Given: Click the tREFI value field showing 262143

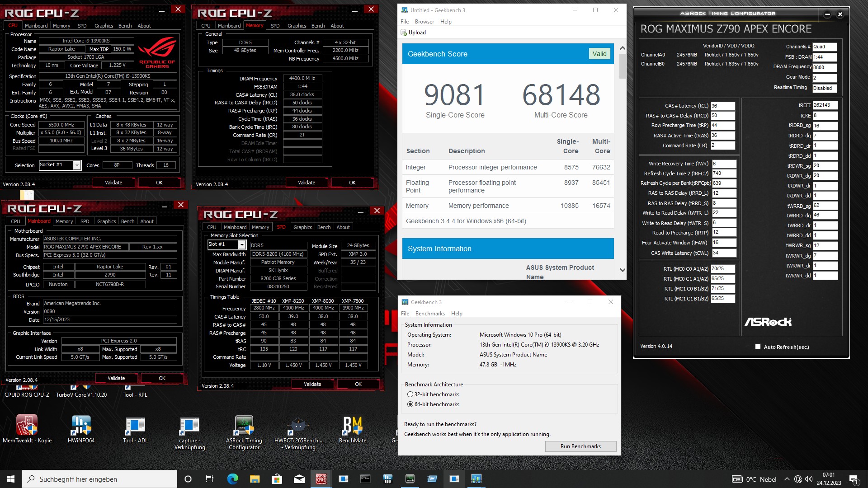Looking at the screenshot, I should (825, 105).
